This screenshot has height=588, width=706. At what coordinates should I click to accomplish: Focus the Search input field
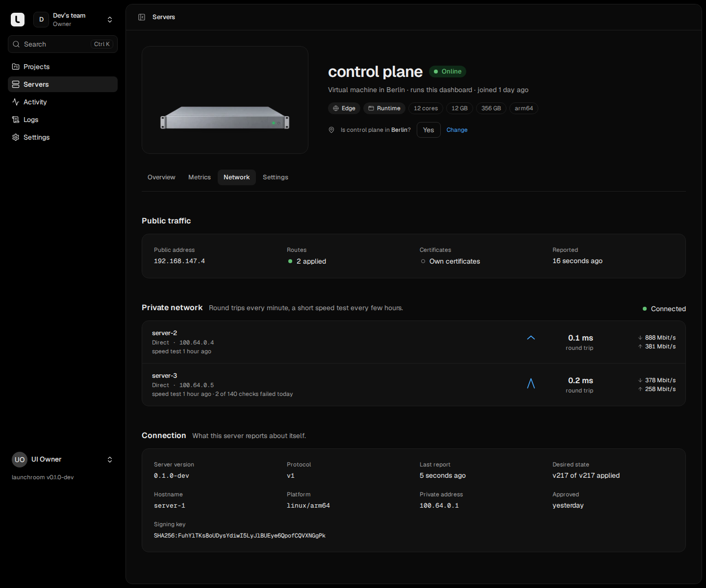tap(63, 44)
